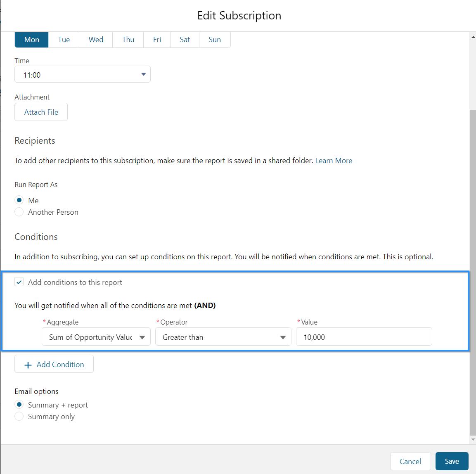Select Summary + report option

[x=19, y=405]
